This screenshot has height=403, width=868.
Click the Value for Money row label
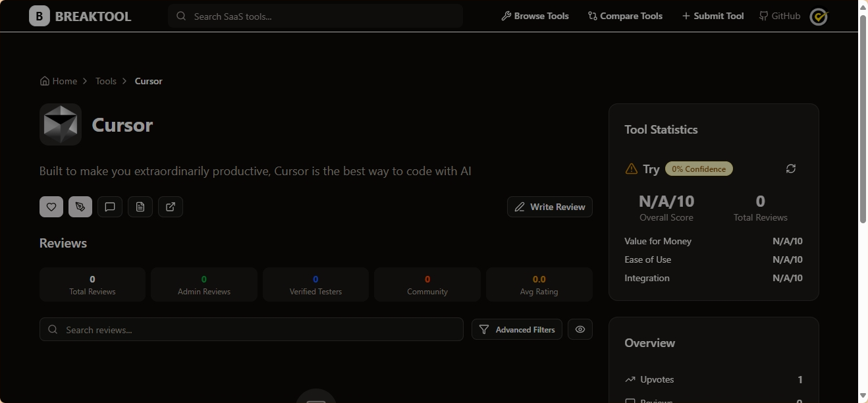pyautogui.click(x=658, y=241)
